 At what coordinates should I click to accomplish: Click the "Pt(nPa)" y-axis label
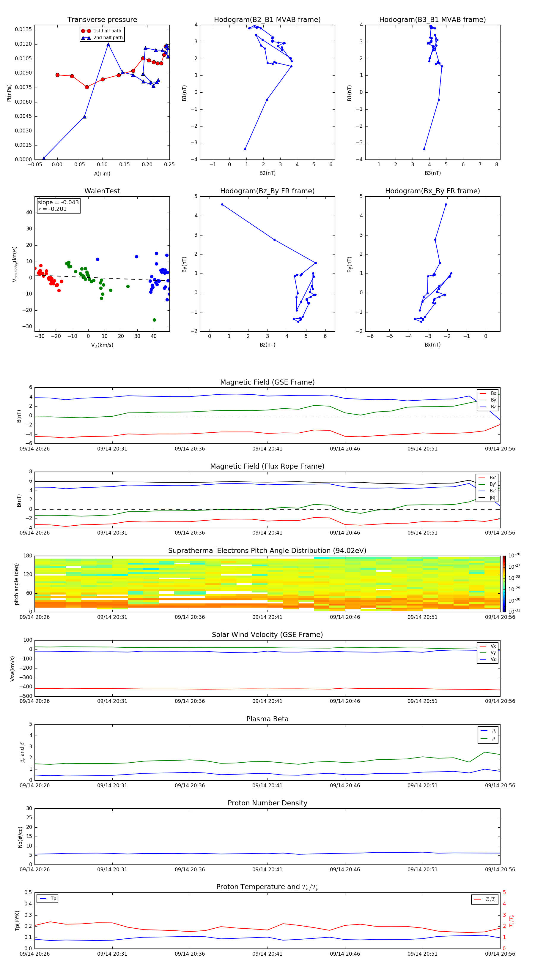pyautogui.click(x=9, y=92)
